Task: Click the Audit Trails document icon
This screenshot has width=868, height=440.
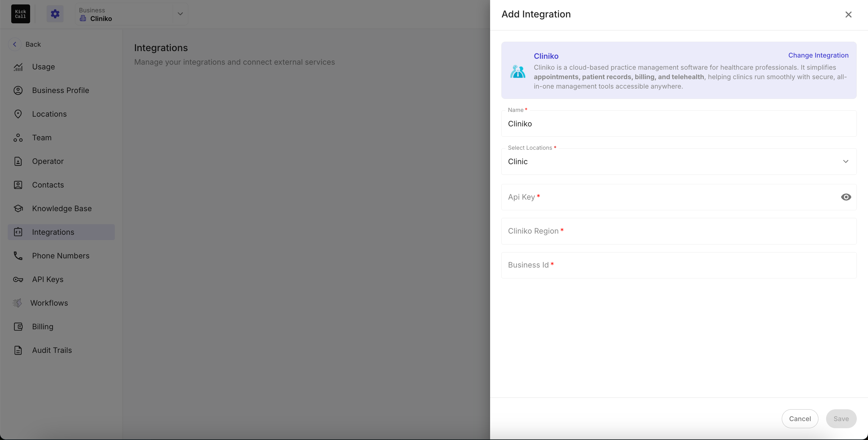Action: click(18, 350)
